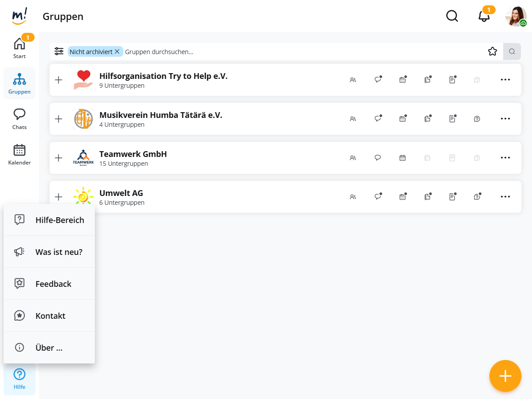Expand Teamwerk GmbH subgroups
Screen dimensions: 532x399
(59, 158)
